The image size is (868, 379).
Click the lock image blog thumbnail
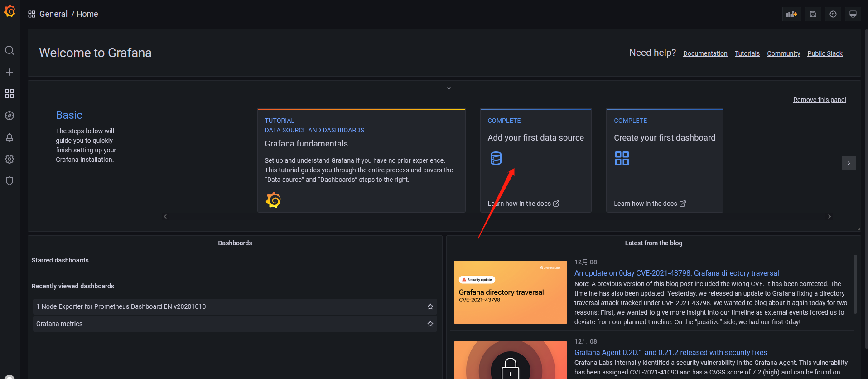tap(511, 360)
